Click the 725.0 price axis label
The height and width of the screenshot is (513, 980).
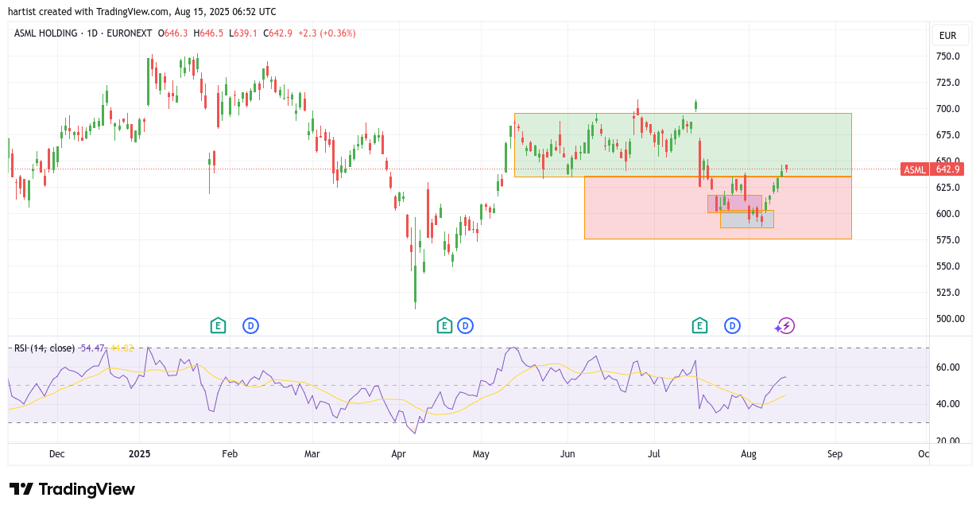tap(947, 83)
